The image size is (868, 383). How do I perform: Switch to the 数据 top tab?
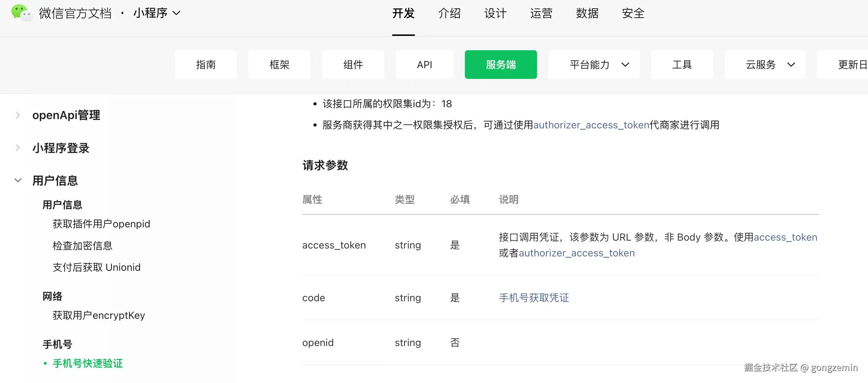587,13
